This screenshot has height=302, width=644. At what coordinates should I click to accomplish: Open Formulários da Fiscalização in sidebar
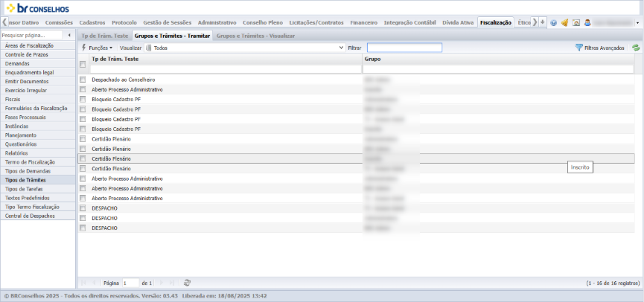pyautogui.click(x=38, y=109)
